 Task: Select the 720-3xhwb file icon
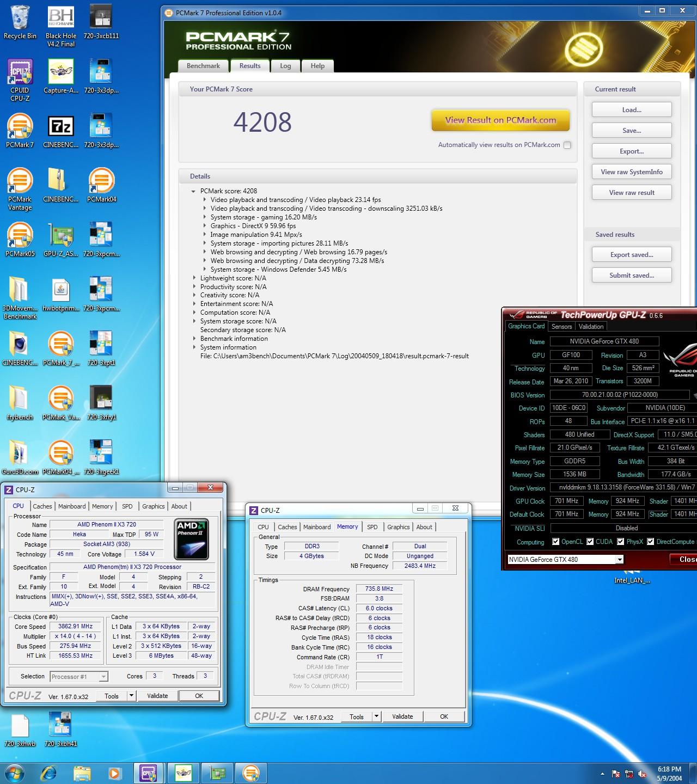(20, 730)
